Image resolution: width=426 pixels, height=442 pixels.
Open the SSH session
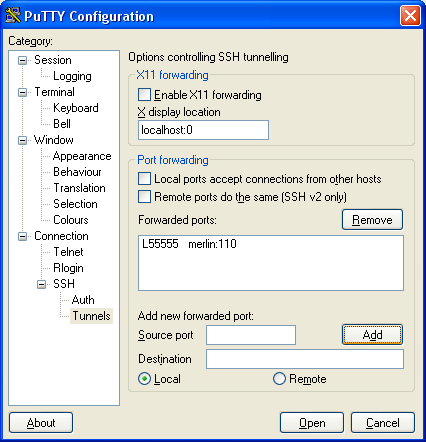pyautogui.click(x=312, y=423)
